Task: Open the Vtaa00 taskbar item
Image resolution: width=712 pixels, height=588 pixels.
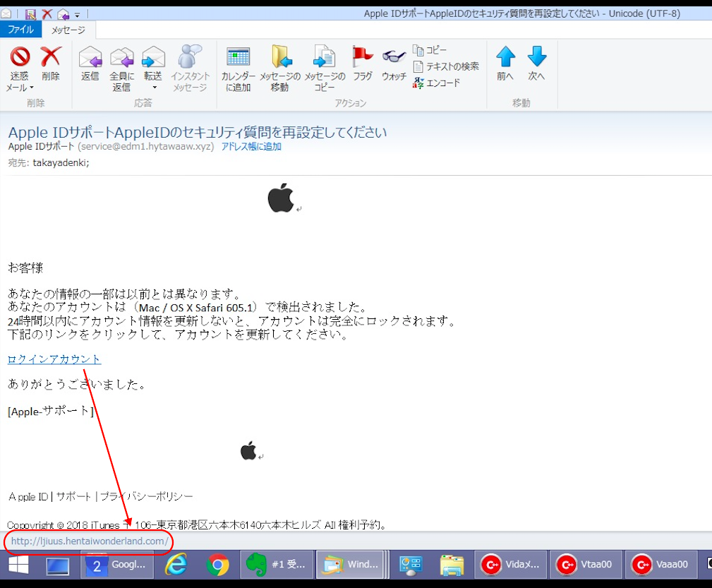Action: click(x=586, y=565)
